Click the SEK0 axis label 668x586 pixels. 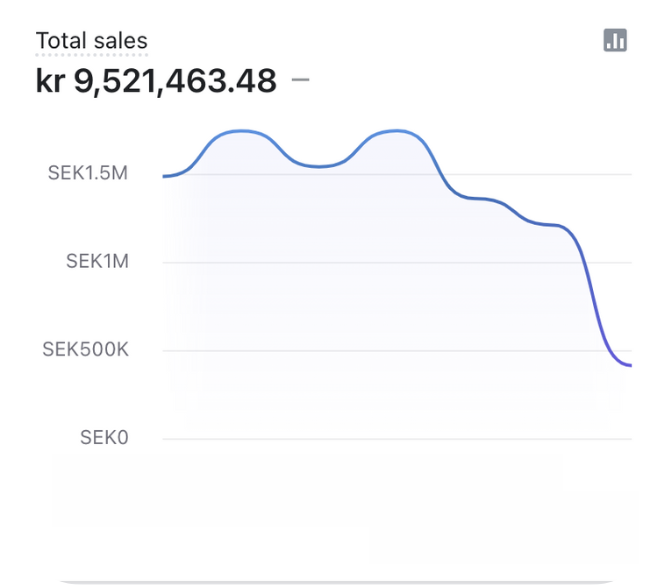(x=104, y=438)
